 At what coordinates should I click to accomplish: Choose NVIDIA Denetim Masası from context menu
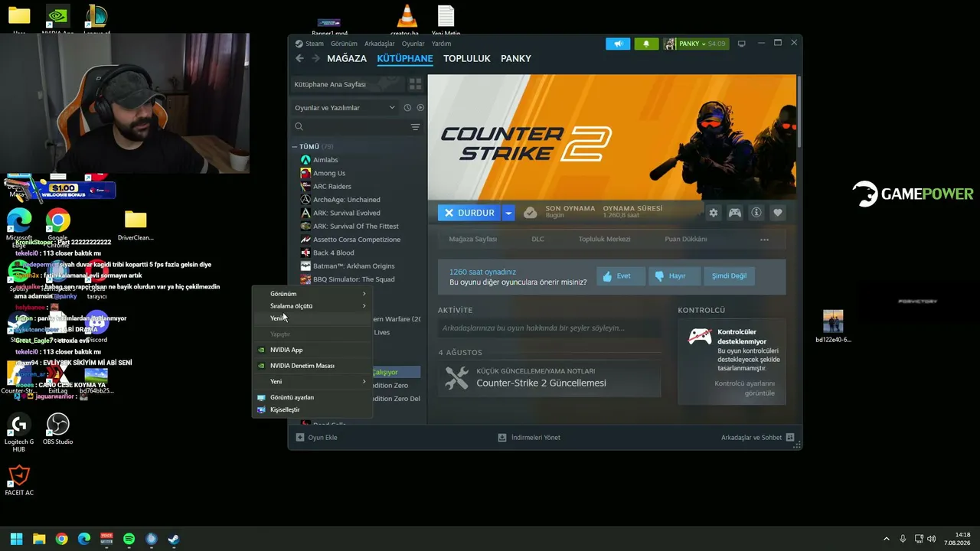click(312, 366)
